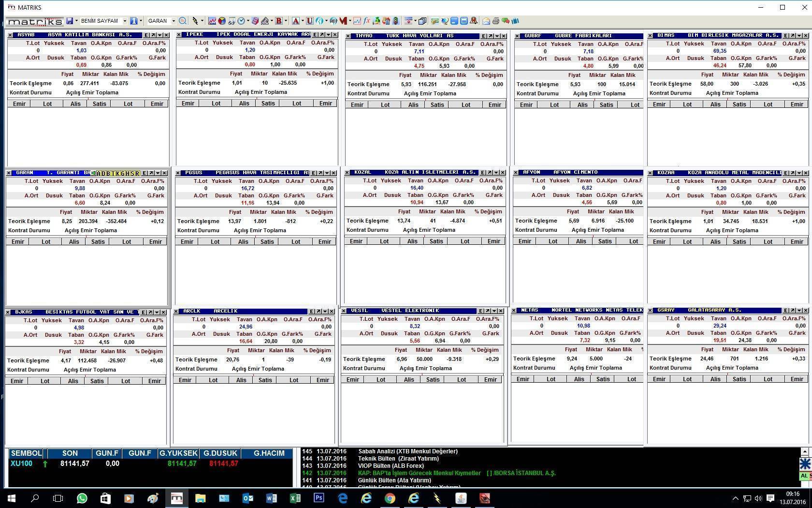Expand the GARAN symbol dropdown
This screenshot has width=812, height=508.
173,21
